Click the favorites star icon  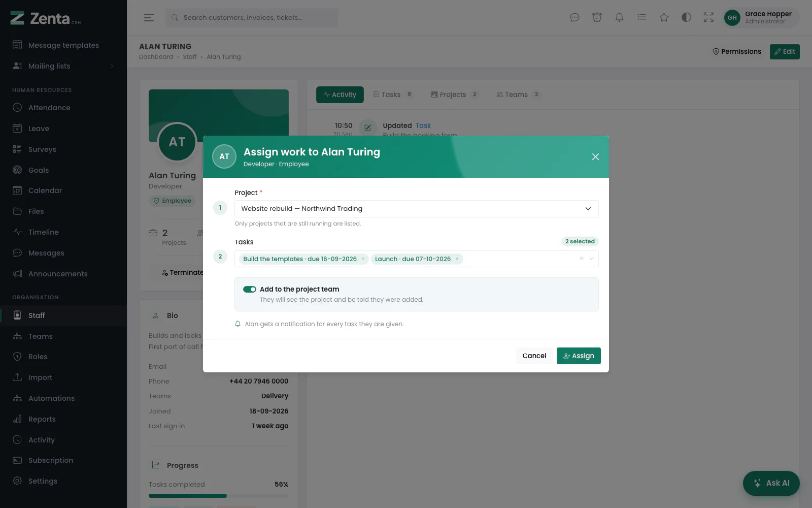click(x=664, y=17)
